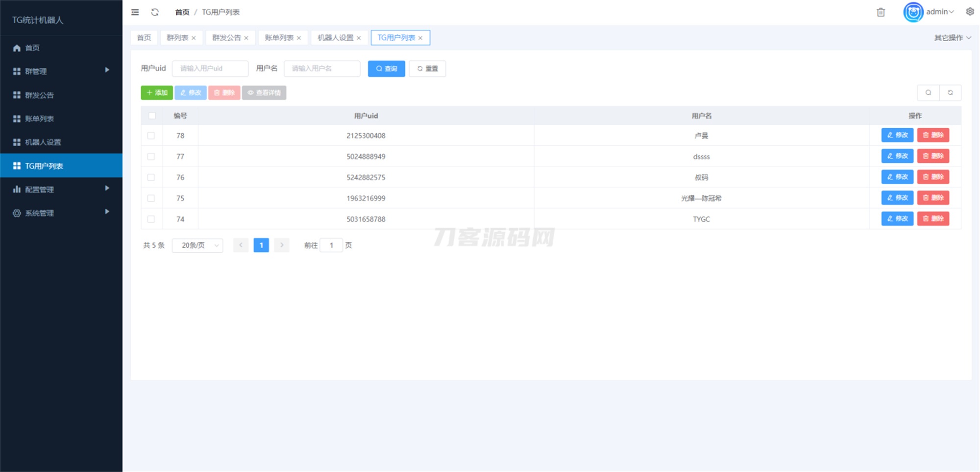Viewport: 980px width, 472px height.
Task: Expand the 系统管理 sidebar menu
Action: [40, 212]
